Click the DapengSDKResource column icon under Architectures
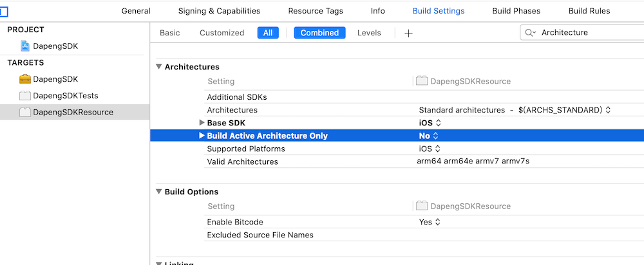Viewport: 644px width, 265px height. (x=422, y=82)
